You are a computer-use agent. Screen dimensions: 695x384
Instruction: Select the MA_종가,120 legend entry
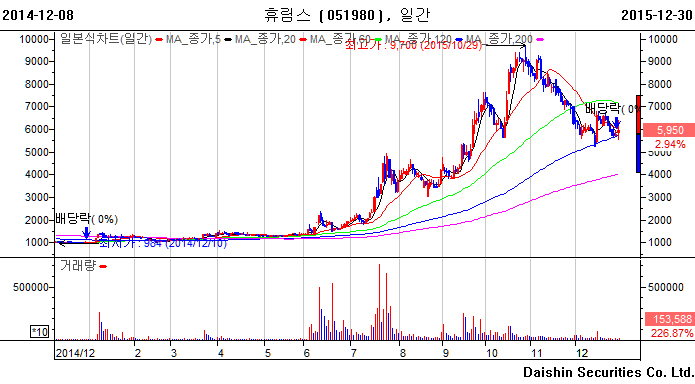point(418,39)
